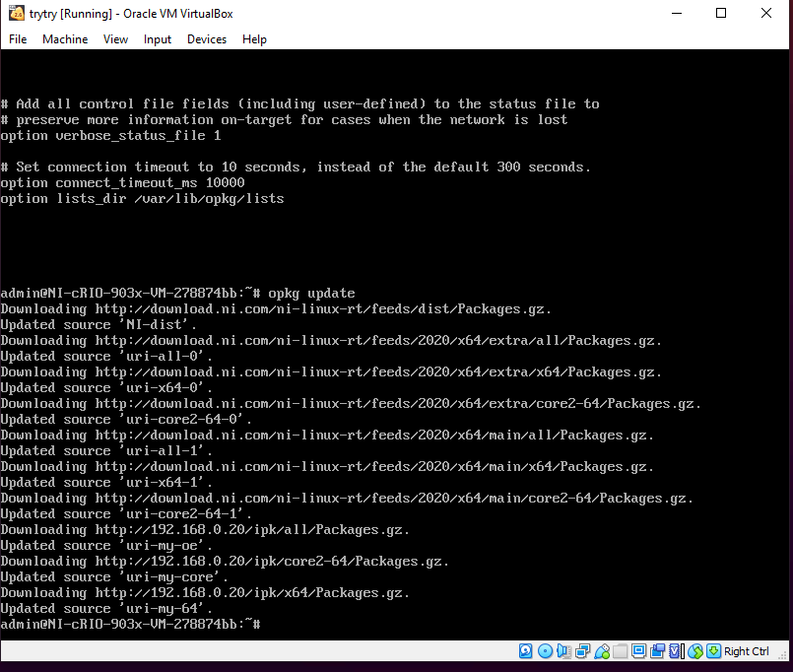
Task: Click the 192.168.0.20/ipk/x64/Packages.gz line
Action: click(x=205, y=592)
